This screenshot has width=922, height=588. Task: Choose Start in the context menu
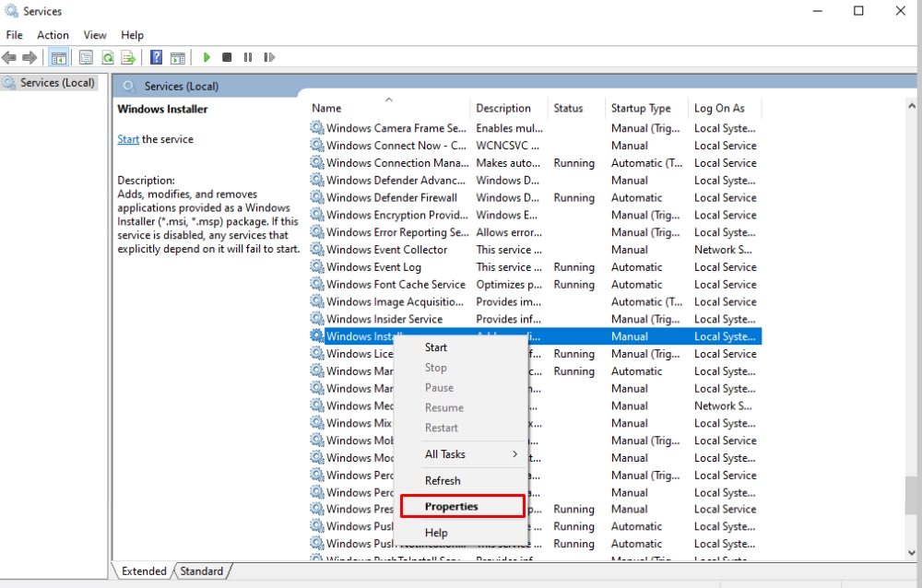coord(461,347)
